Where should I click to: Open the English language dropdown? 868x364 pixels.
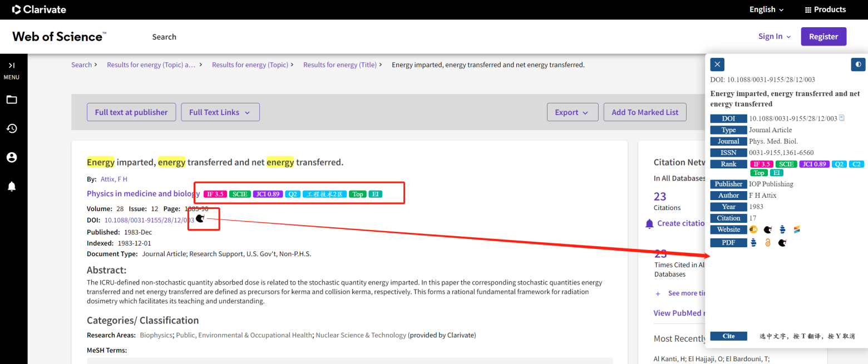[766, 9]
